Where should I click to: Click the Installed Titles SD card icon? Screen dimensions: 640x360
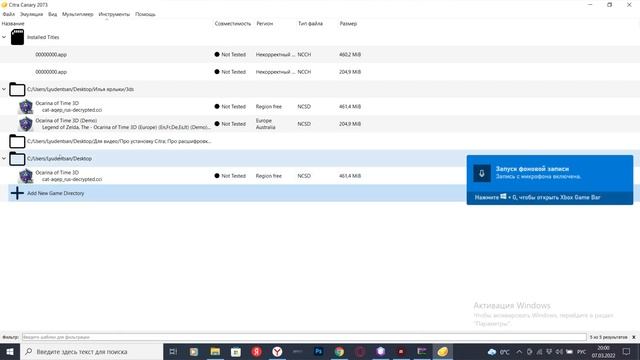pyautogui.click(x=17, y=37)
